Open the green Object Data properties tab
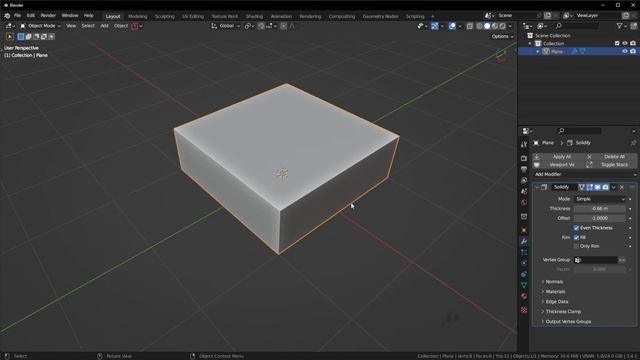 pos(524,285)
